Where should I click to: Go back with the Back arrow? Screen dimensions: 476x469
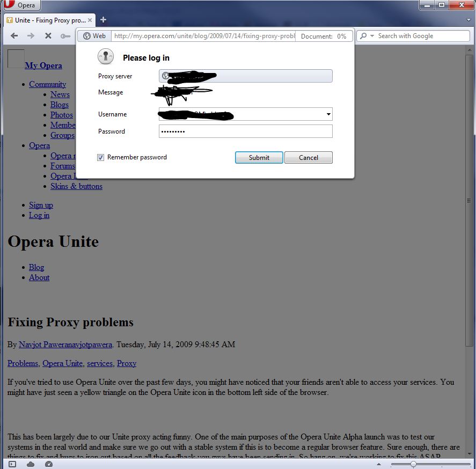14,36
